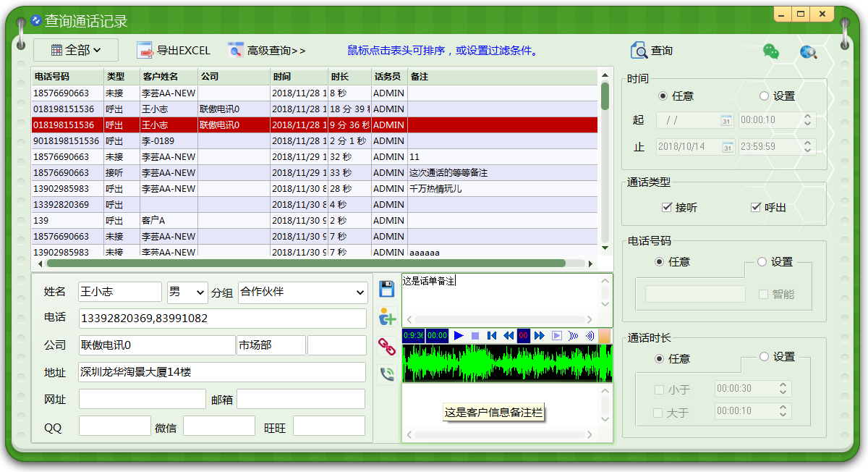Click the add contact person icon
The image size is (868, 472).
[387, 317]
